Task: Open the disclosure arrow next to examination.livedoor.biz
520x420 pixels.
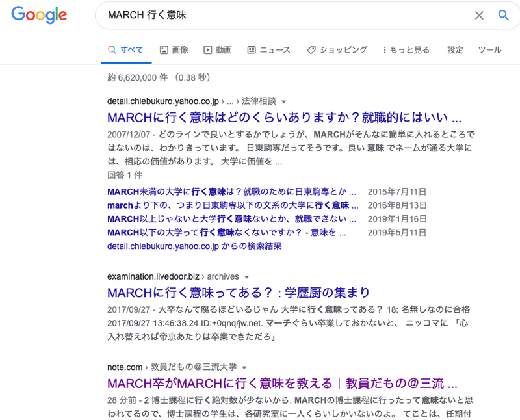Action: coord(247,276)
